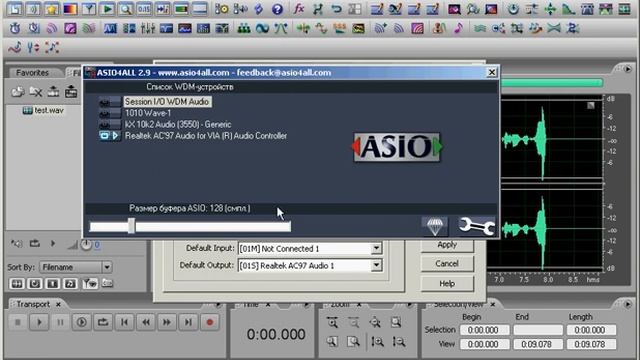Viewport: 640px width, 360px height.
Task: Click the ASIO4ALL parachute default settings icon
Action: pos(435,226)
